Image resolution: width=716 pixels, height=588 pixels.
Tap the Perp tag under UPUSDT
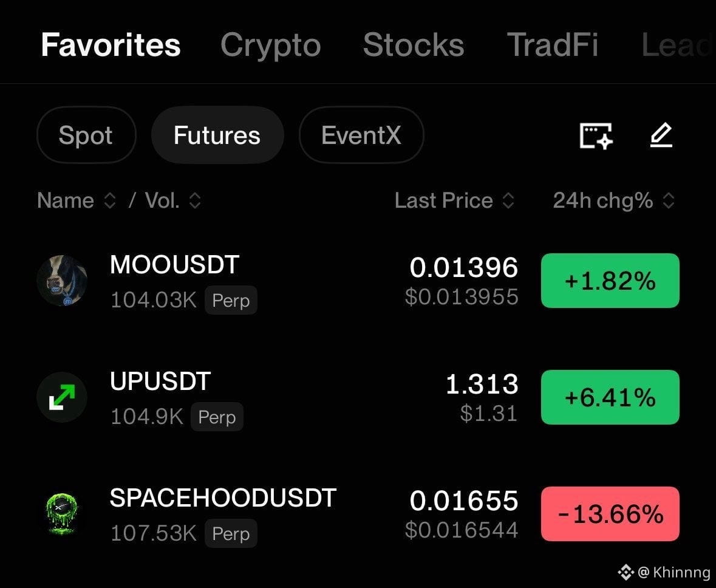[x=217, y=417]
